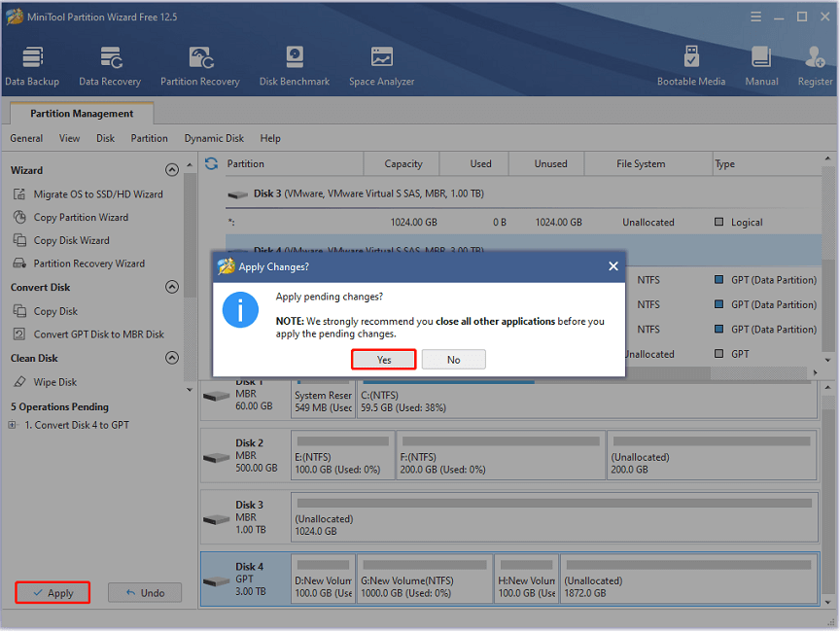Select D:New Volume partition on Disk 4

pos(323,579)
